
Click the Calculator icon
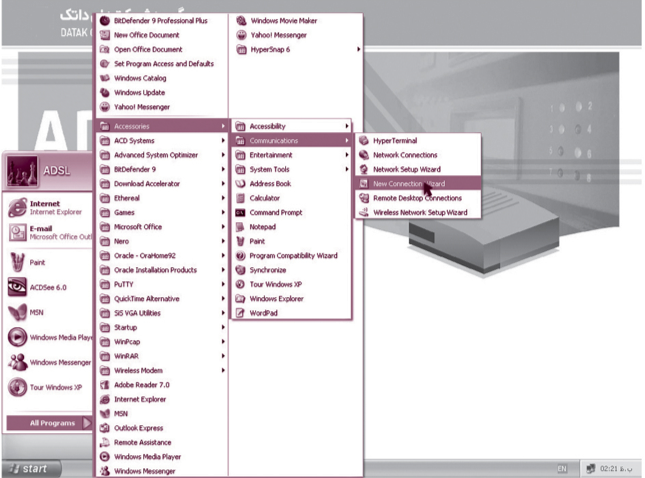pyautogui.click(x=240, y=198)
